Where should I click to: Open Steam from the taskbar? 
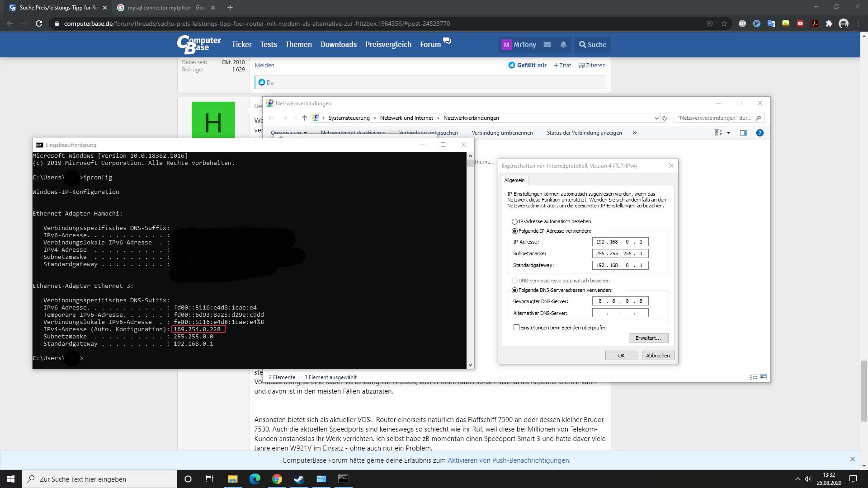299,479
